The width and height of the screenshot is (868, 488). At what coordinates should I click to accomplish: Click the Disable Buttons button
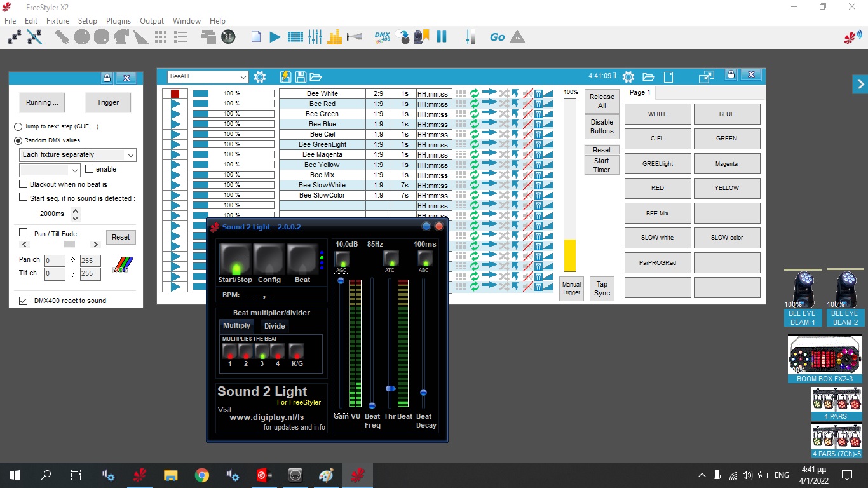coord(602,126)
